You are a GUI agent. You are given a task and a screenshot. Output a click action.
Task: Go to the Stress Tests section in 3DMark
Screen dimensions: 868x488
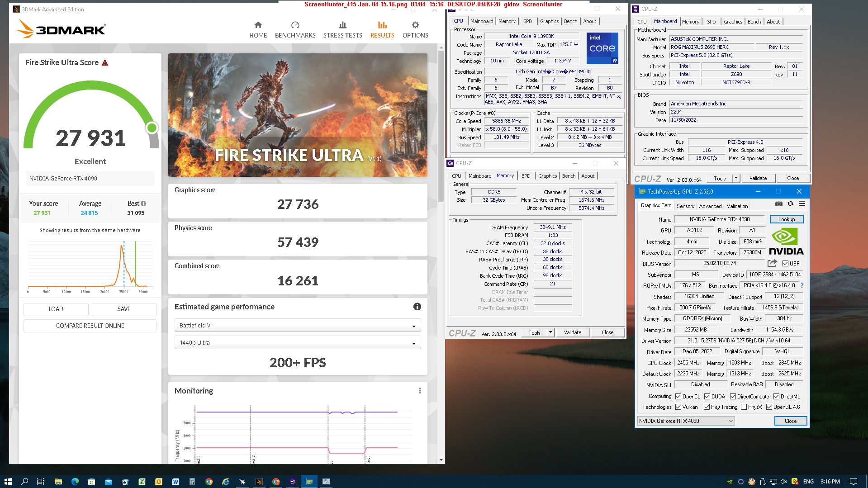[x=342, y=29]
